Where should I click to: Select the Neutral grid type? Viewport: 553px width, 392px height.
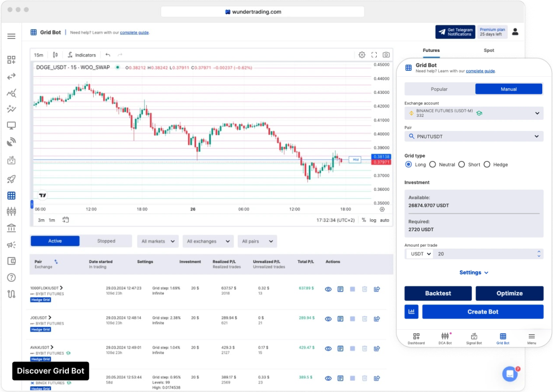pyautogui.click(x=433, y=164)
